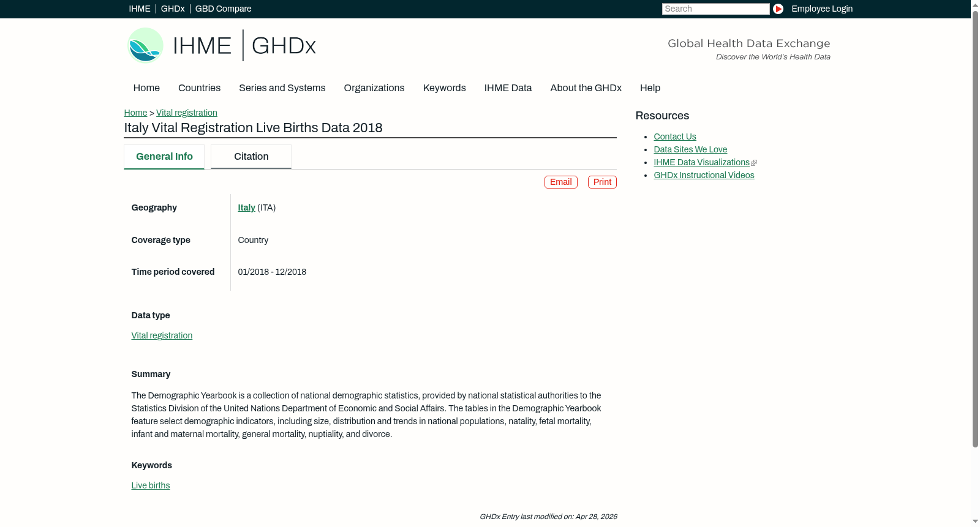This screenshot has height=527, width=980.
Task: Click the scrollbar up arrow
Action: [975, 4]
